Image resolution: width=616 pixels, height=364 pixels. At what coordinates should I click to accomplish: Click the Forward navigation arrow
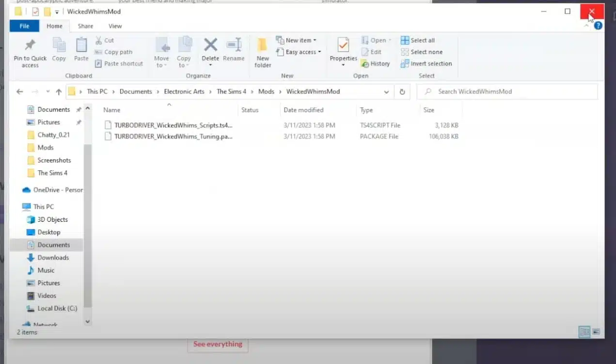point(35,91)
